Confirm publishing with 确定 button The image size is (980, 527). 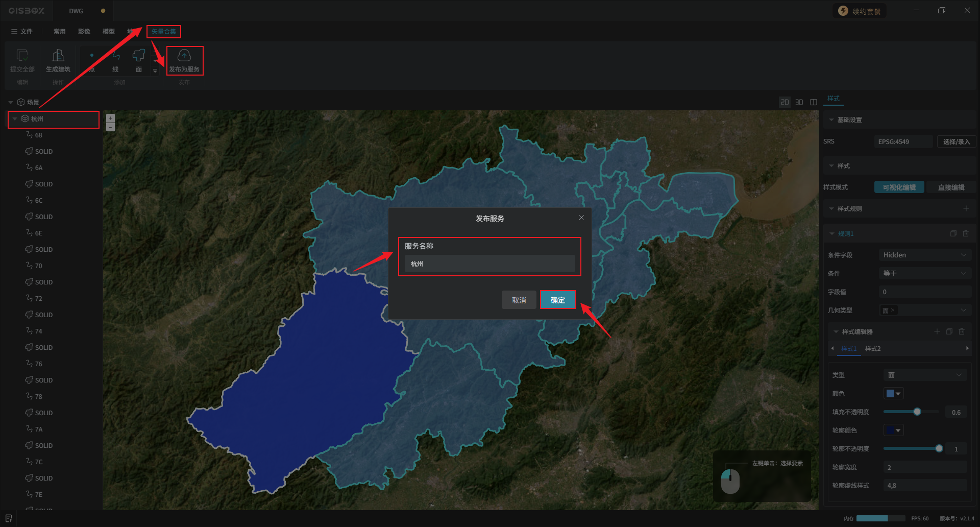point(557,300)
